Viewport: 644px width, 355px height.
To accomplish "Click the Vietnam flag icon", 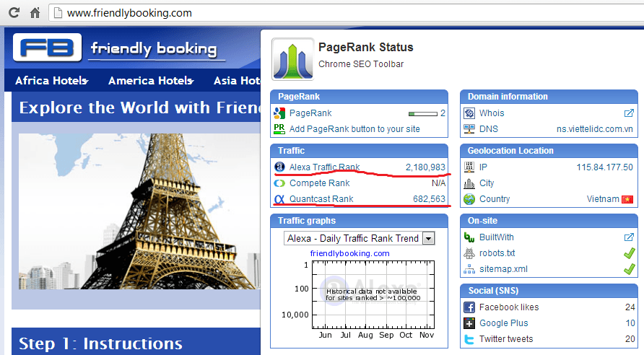I will [627, 199].
